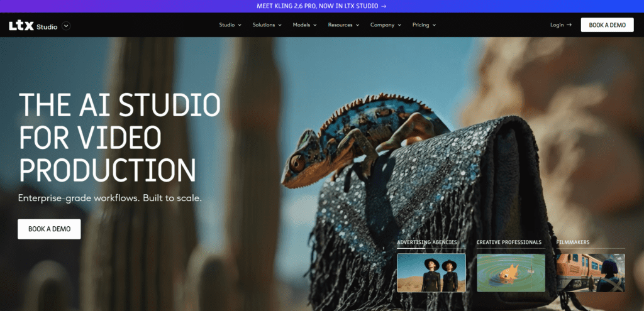The width and height of the screenshot is (644, 311).
Task: Click the "Enterprise-grade workflows. Built to scale." tagline
Action: tap(110, 198)
